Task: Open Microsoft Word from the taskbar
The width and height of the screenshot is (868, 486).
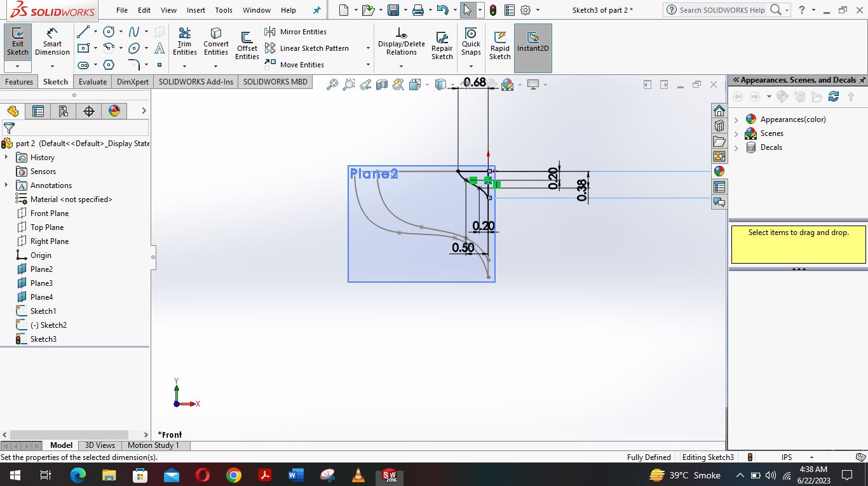Action: click(296, 475)
